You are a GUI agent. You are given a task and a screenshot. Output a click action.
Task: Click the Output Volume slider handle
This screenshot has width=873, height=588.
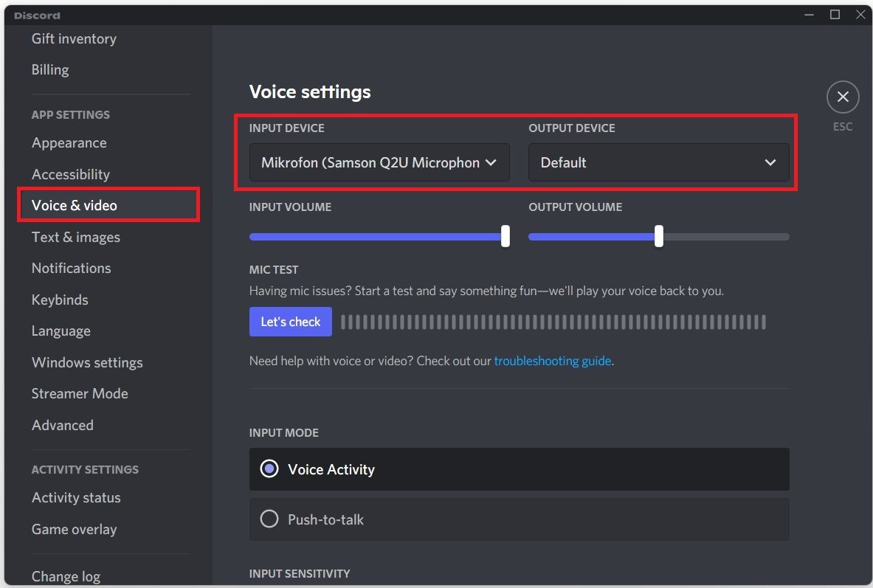pyautogui.click(x=658, y=237)
